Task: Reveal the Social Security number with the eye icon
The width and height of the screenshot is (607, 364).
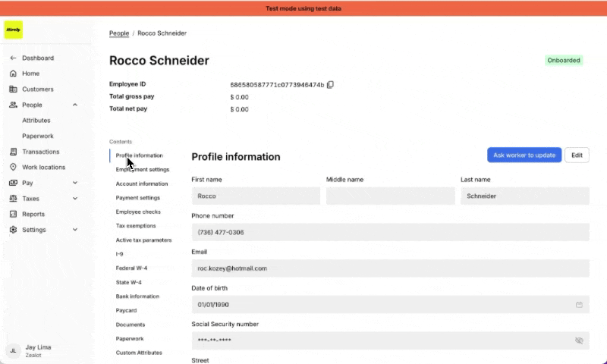Action: point(579,340)
